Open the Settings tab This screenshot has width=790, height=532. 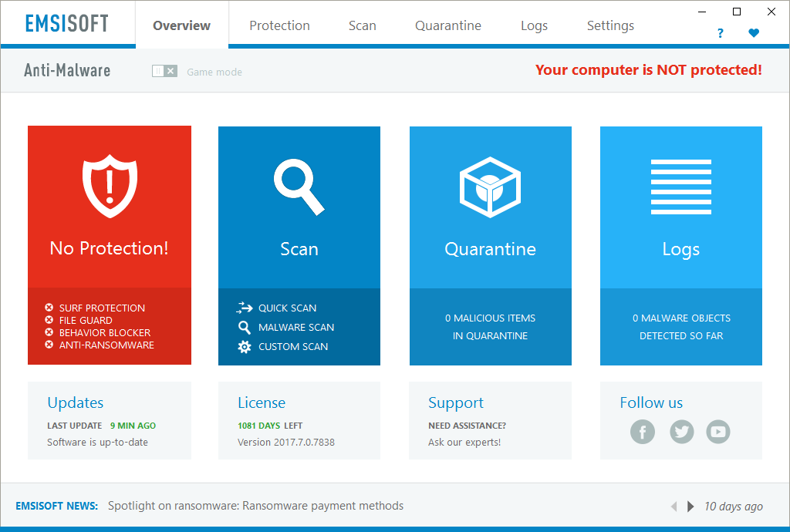611,25
